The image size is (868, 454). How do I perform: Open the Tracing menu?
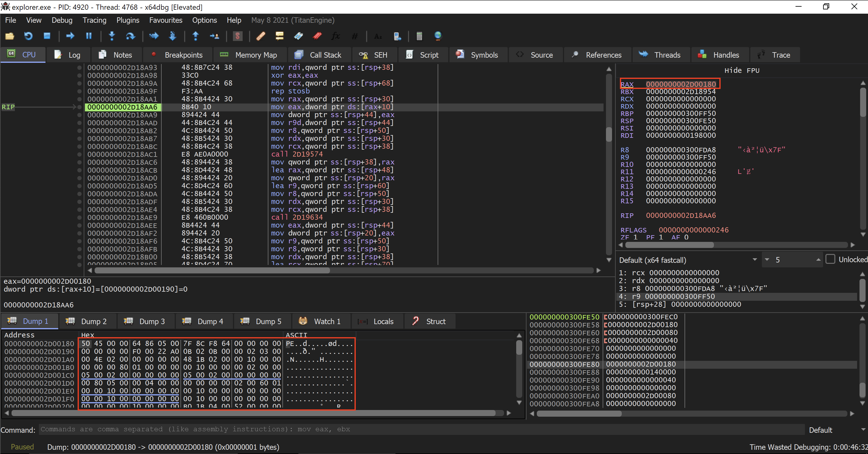coord(94,20)
